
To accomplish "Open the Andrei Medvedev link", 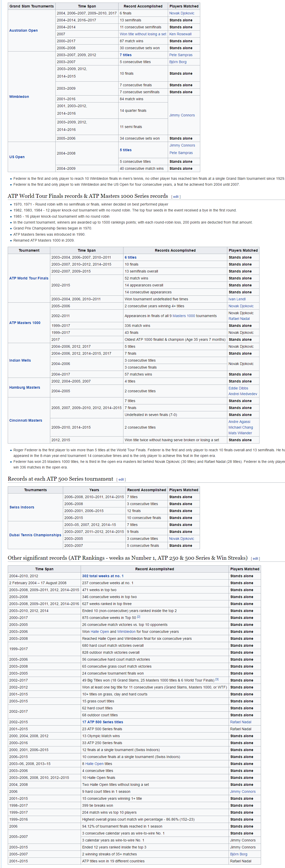I will 242,394.
